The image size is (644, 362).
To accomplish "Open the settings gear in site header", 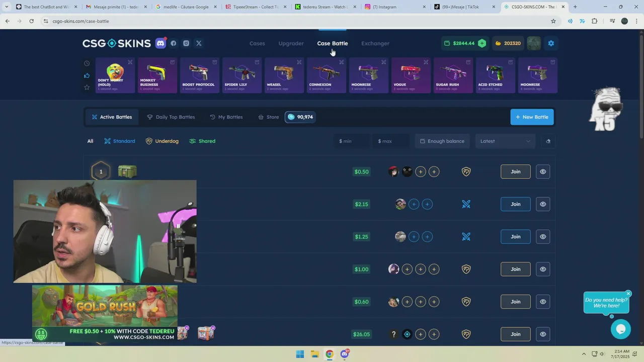I will (551, 43).
